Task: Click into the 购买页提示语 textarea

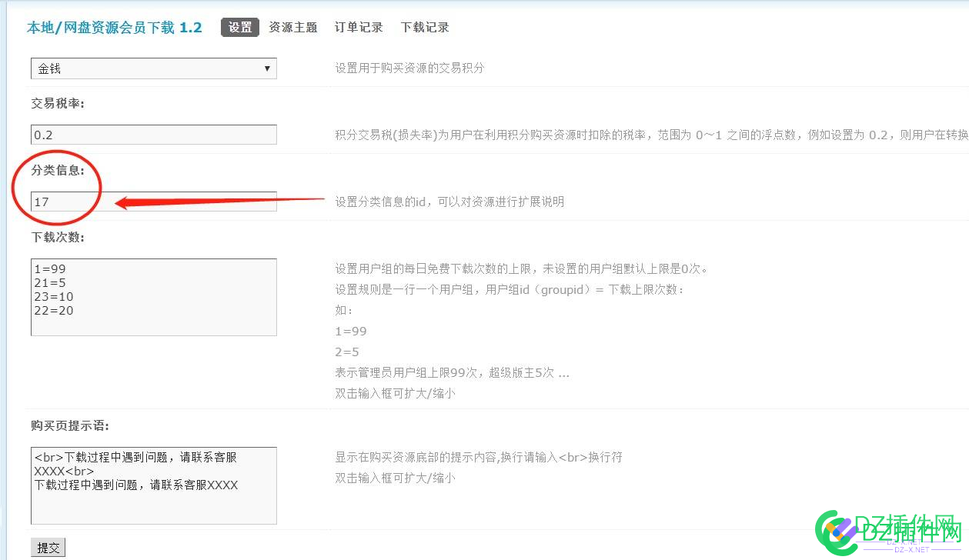Action: [154, 486]
